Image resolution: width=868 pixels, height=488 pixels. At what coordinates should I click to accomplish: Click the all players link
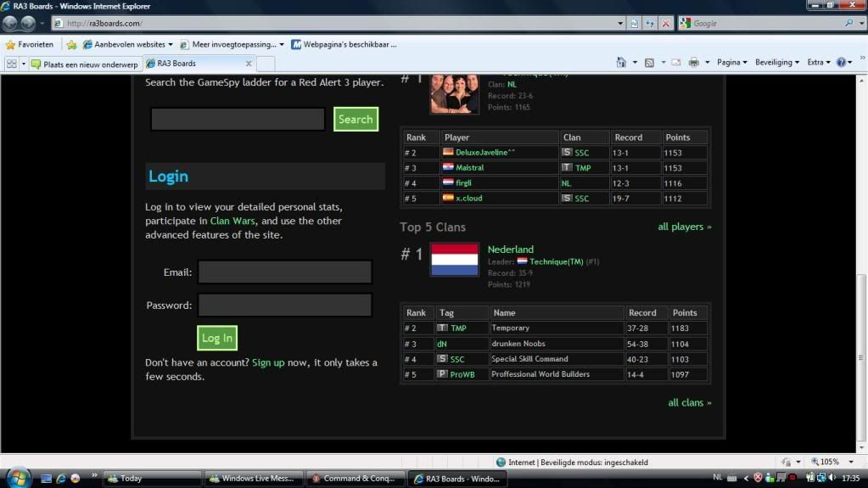(684, 227)
